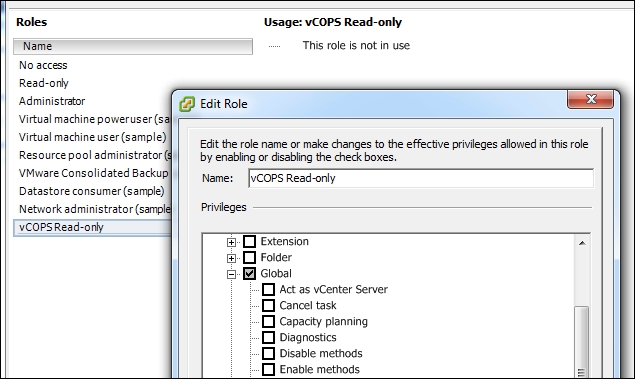Click the Capacity planning label
635x379 pixels.
pos(324,322)
